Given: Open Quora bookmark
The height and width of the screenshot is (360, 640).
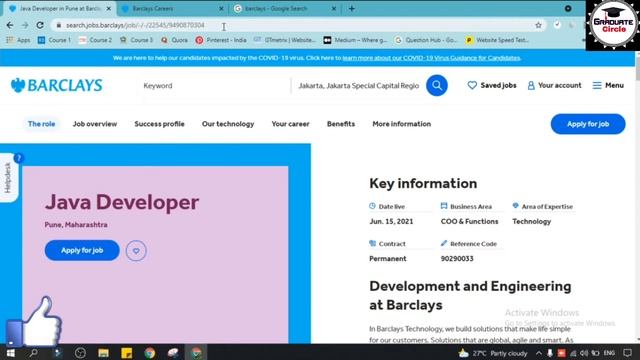Looking at the screenshot, I should tap(174, 40).
